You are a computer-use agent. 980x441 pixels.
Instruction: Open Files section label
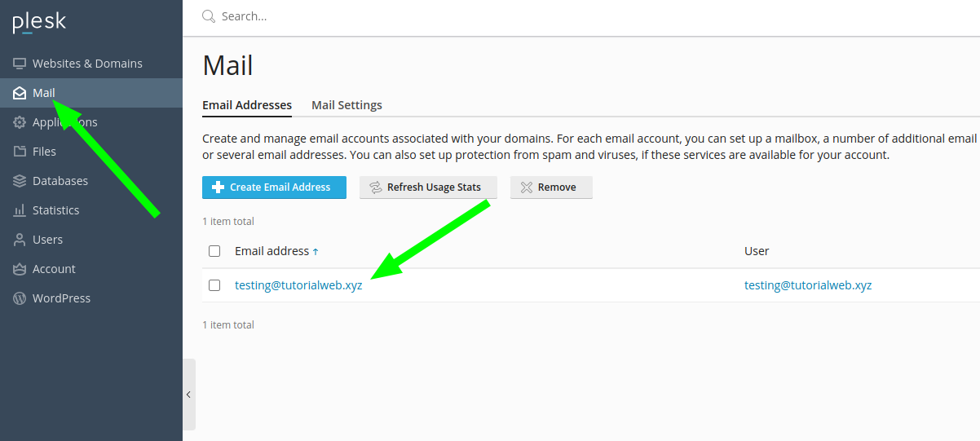click(44, 152)
